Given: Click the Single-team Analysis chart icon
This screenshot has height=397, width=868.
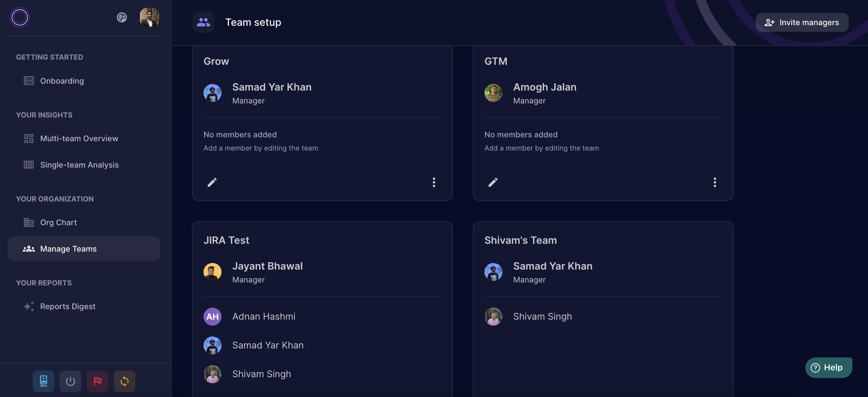Looking at the screenshot, I should (x=29, y=165).
